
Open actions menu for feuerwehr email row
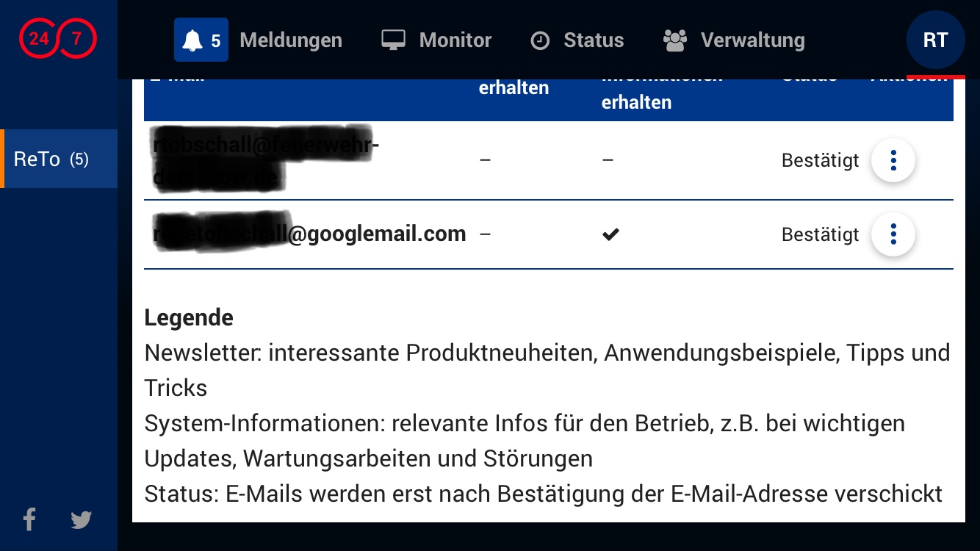[x=893, y=160]
